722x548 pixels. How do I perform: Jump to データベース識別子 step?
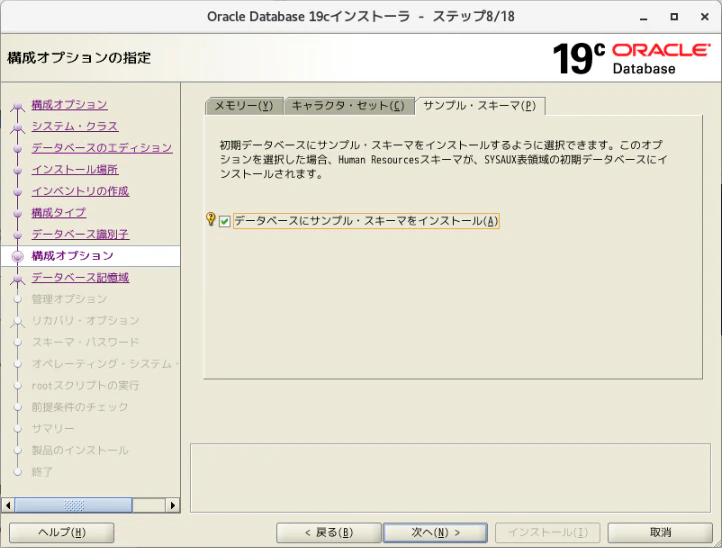pyautogui.click(x=81, y=234)
